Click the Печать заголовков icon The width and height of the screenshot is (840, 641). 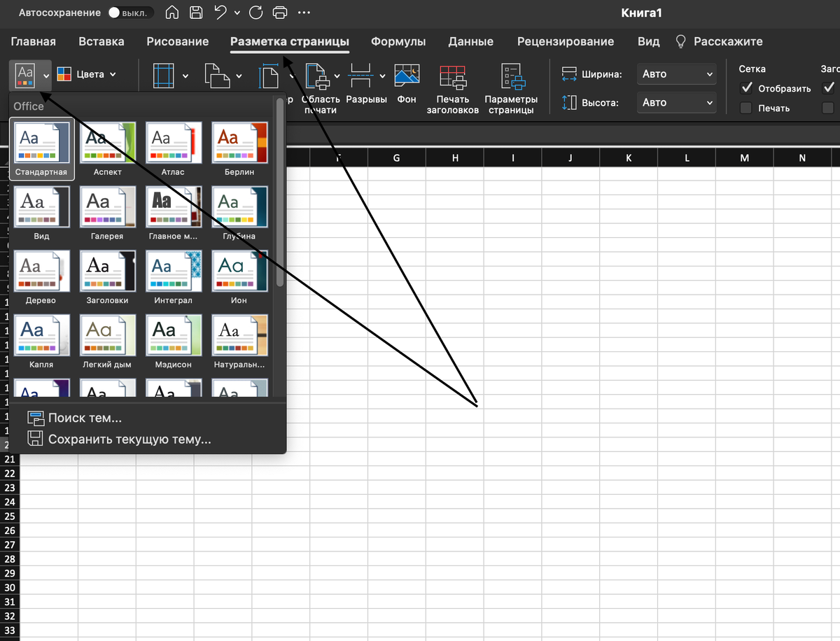(452, 77)
